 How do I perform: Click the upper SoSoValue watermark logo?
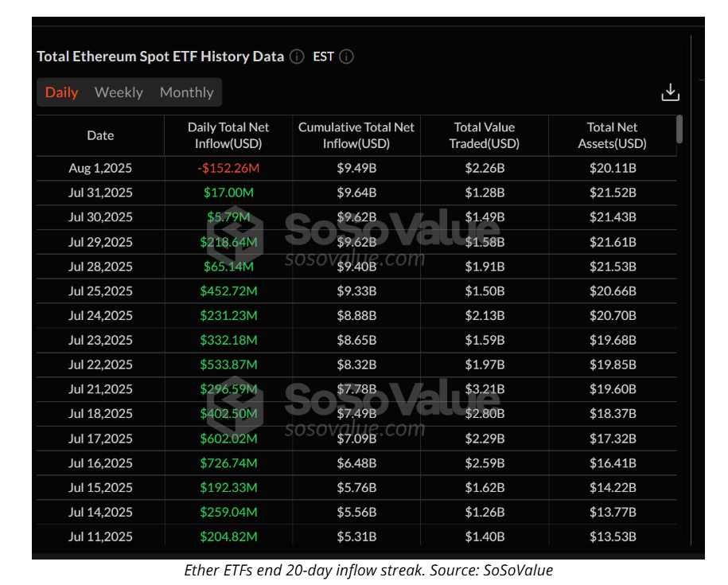point(382,229)
